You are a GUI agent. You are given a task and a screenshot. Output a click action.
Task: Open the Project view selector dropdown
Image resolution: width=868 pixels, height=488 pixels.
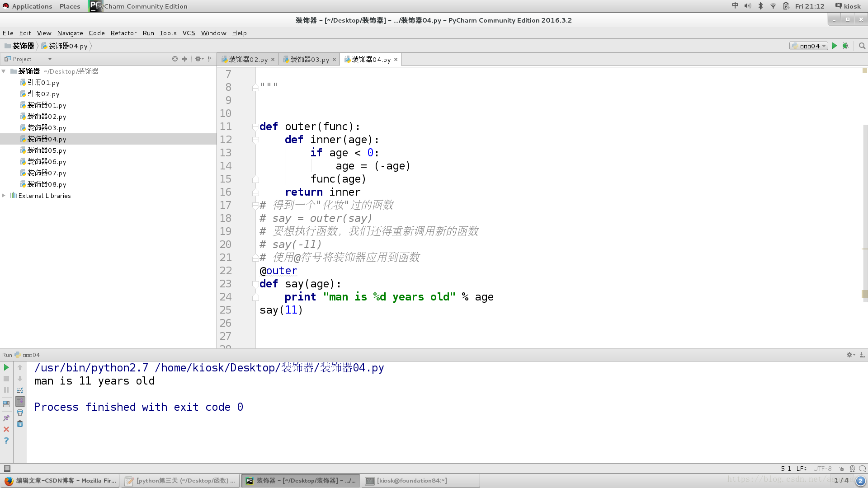[x=50, y=59]
